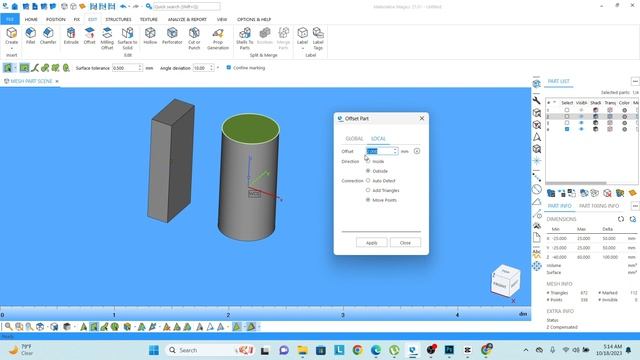640x360 pixels.
Task: Choose Auto Detect connection option
Action: pyautogui.click(x=368, y=180)
